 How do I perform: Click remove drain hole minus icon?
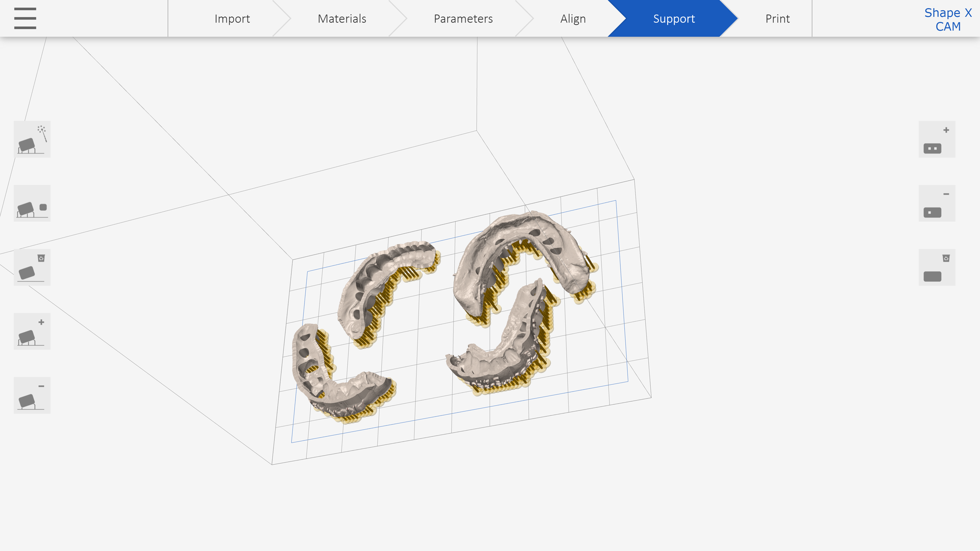point(937,204)
